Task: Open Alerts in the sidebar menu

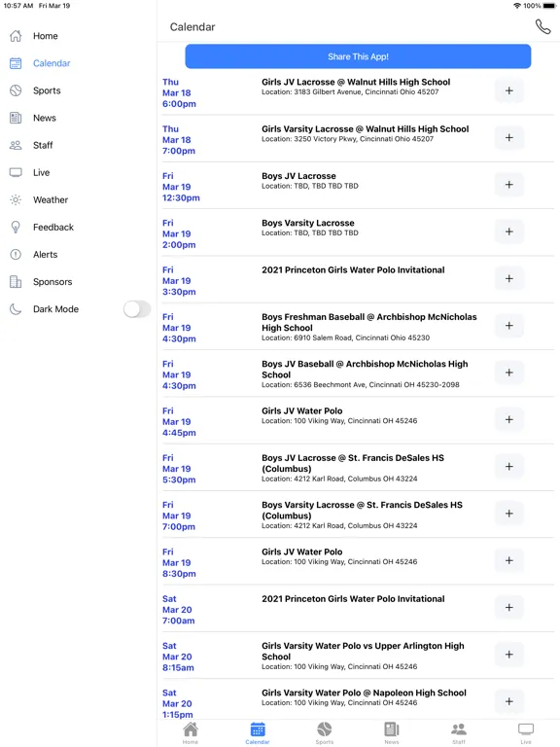Action: pos(46,255)
